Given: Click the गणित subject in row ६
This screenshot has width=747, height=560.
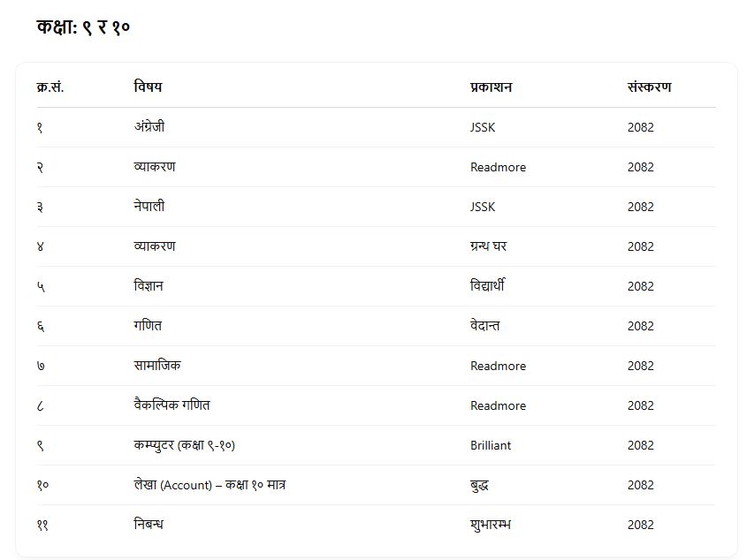Looking at the screenshot, I should [148, 326].
